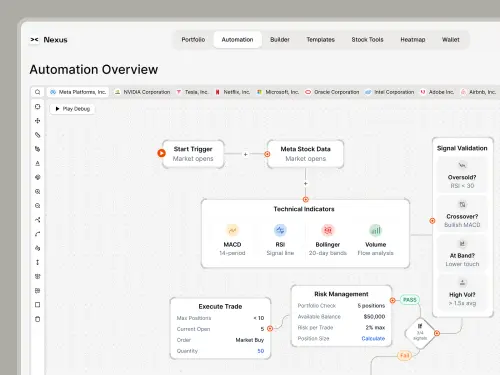Select the text tool with underlined A
Screen dimensions: 500x375
click(37, 163)
